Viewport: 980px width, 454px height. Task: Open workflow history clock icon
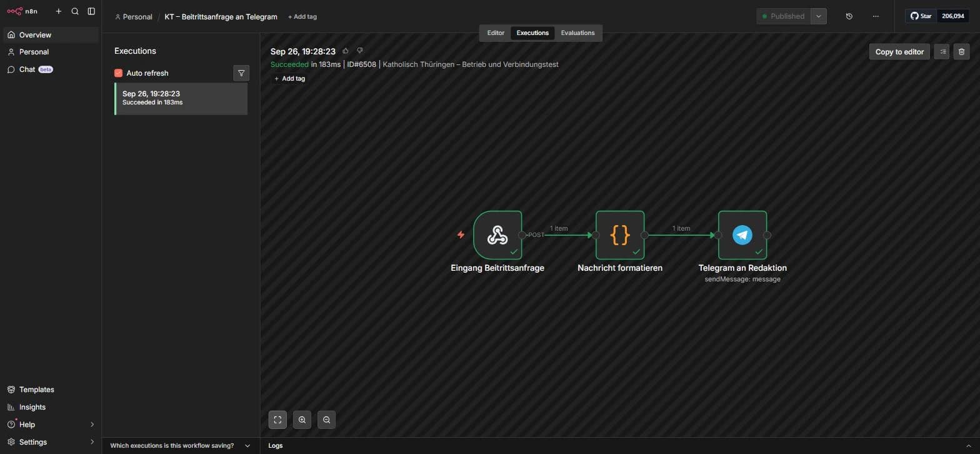point(849,16)
